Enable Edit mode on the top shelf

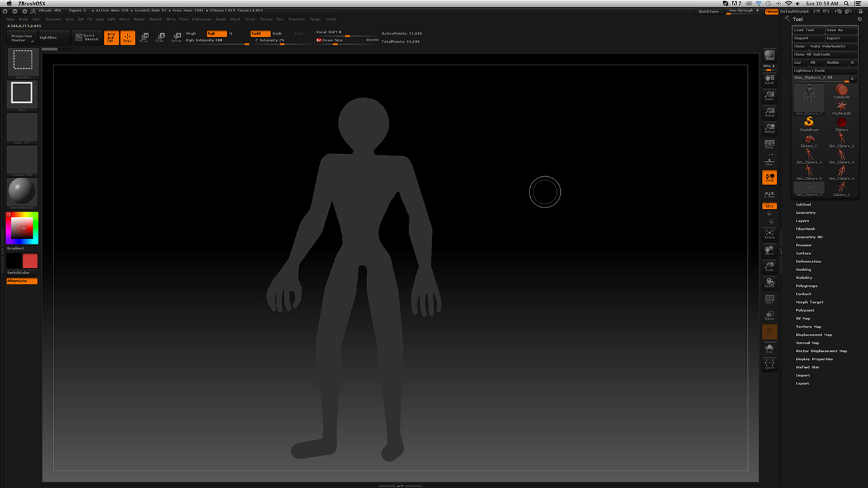pos(112,37)
